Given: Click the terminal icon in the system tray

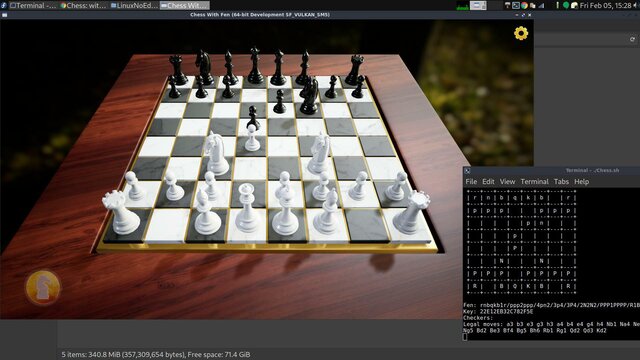Looking at the screenshot, I should pos(516,5).
